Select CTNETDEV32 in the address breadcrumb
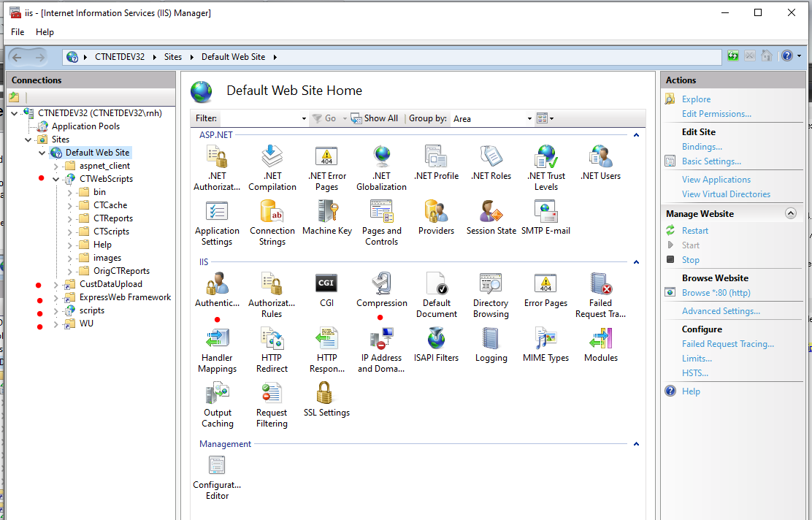The image size is (812, 520). tap(120, 57)
